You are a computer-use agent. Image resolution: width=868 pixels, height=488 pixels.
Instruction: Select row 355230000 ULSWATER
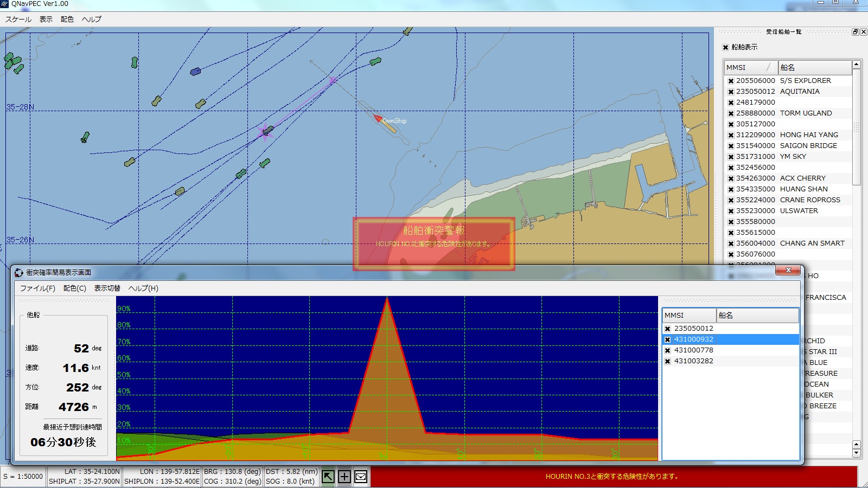click(788, 211)
